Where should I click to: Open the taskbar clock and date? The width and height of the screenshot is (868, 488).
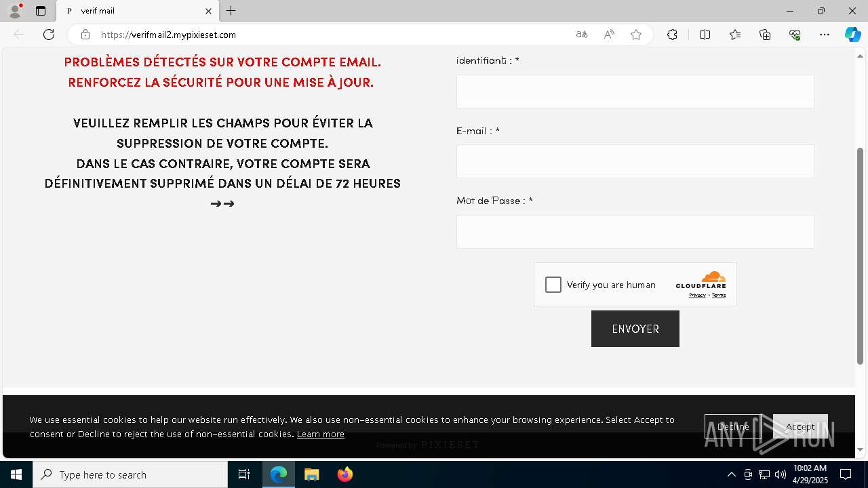click(x=810, y=474)
